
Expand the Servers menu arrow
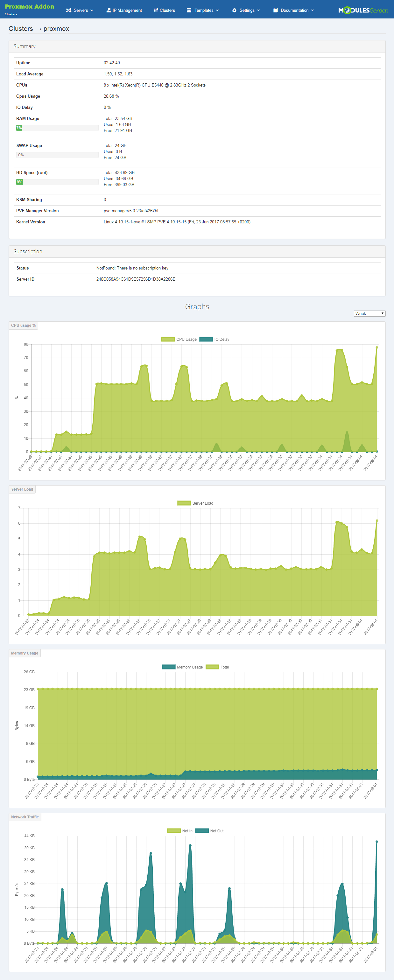[x=92, y=10]
